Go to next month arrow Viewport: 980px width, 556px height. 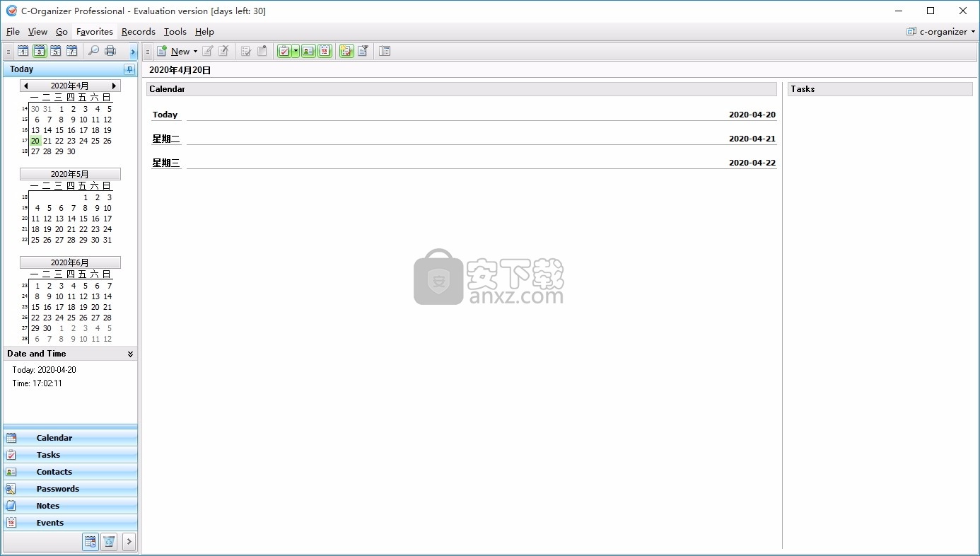click(x=114, y=86)
